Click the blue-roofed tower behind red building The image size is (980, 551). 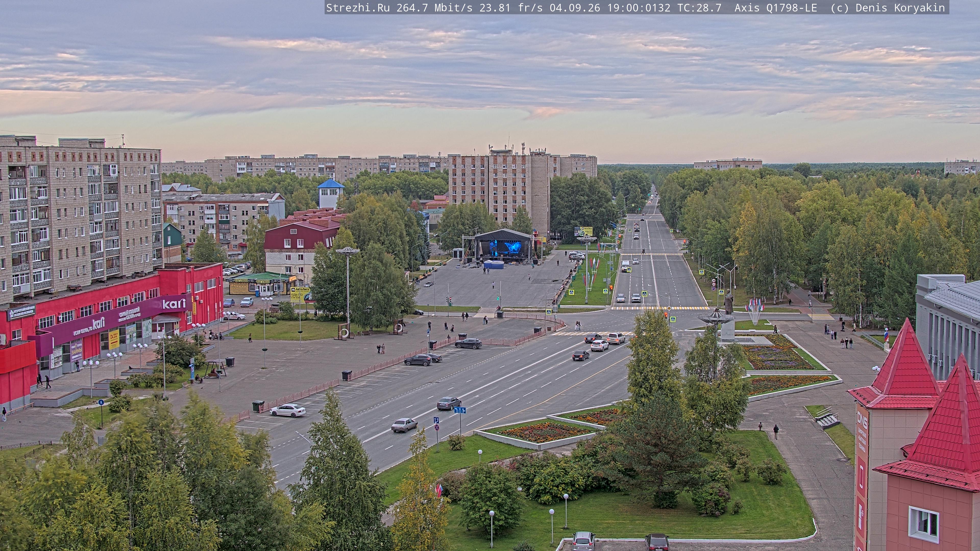[330, 193]
